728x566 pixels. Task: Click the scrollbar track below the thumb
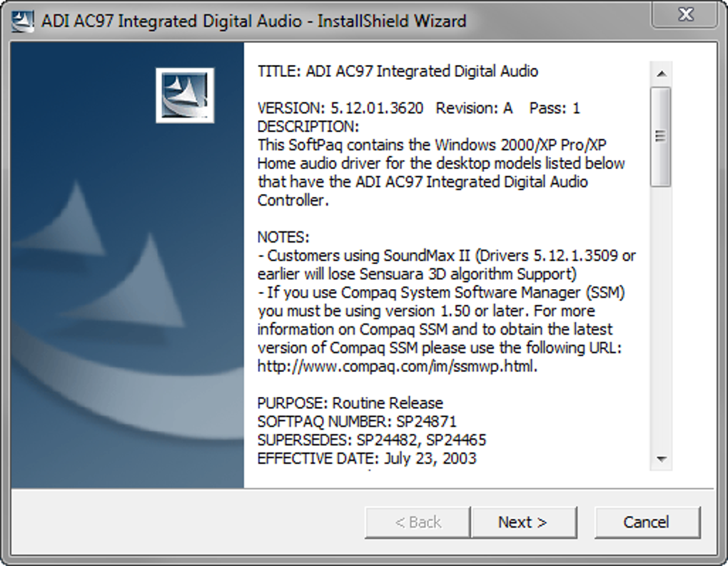661,318
